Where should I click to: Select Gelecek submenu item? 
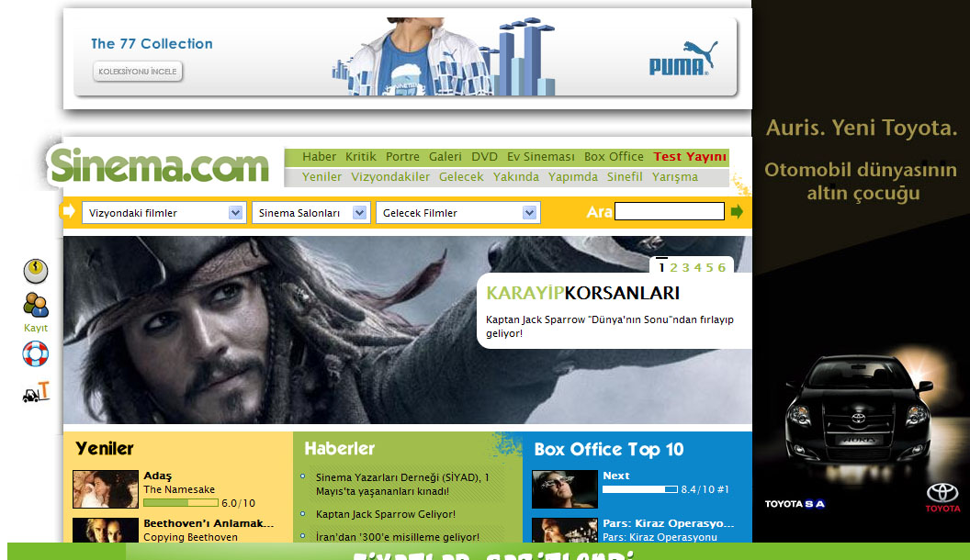(461, 177)
